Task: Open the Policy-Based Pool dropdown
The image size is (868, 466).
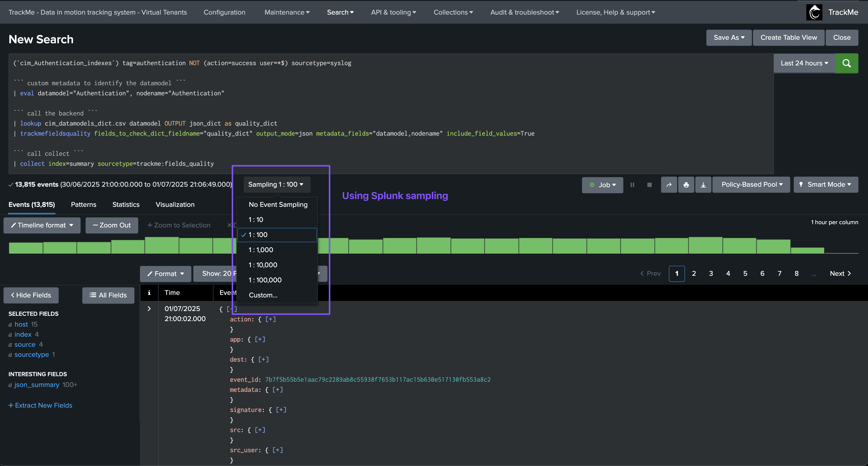Action: pyautogui.click(x=751, y=184)
